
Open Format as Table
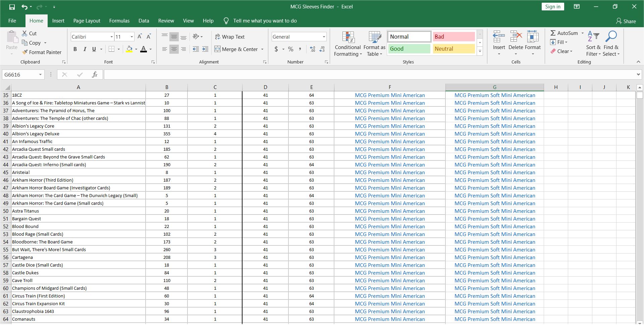tap(374, 44)
